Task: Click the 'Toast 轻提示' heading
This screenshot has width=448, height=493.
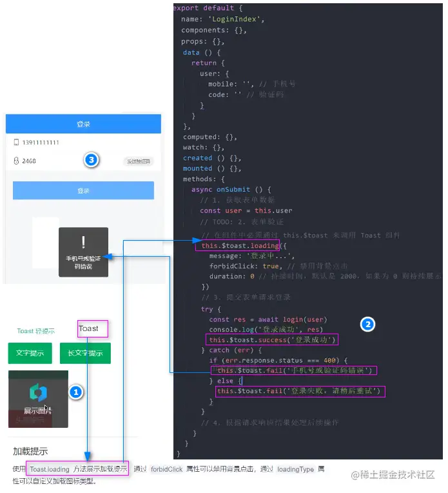Action: 35,331
